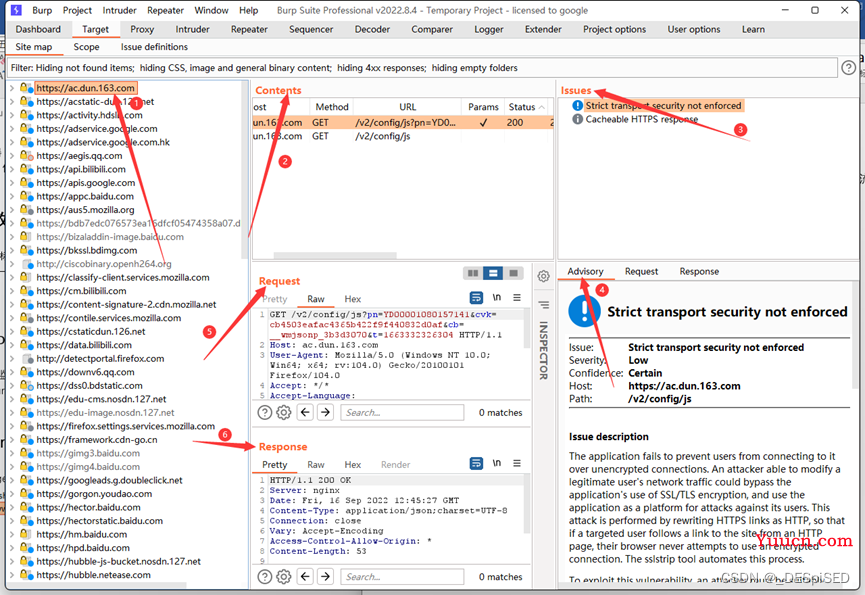The height and width of the screenshot is (595, 865).
Task: Select the /v2/config/js contents row without params
Action: point(403,136)
